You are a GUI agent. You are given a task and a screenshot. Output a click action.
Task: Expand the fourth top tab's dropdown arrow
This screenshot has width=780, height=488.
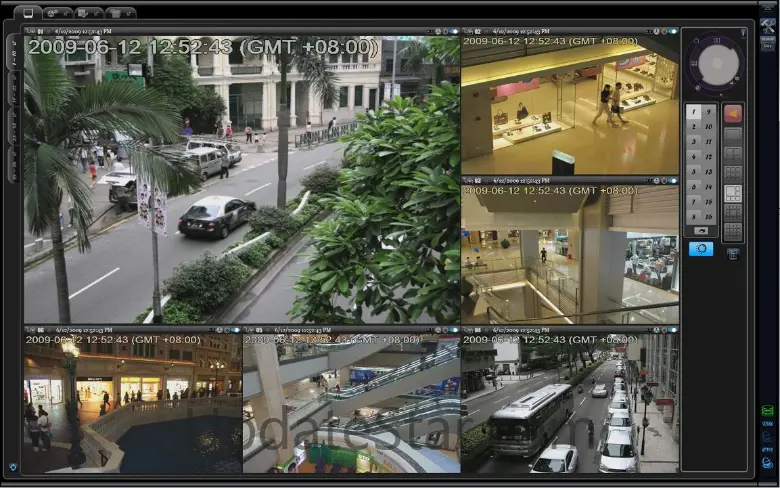(129, 13)
